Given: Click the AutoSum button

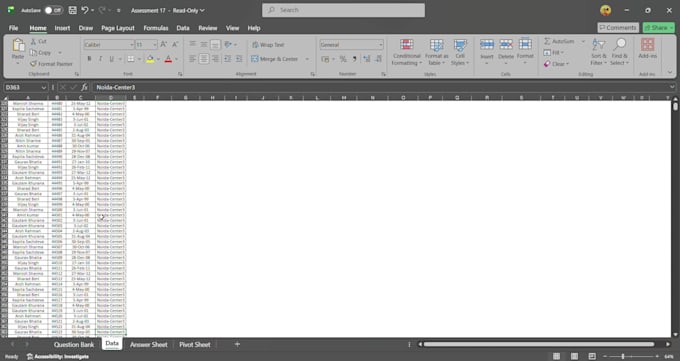Looking at the screenshot, I should (x=559, y=41).
